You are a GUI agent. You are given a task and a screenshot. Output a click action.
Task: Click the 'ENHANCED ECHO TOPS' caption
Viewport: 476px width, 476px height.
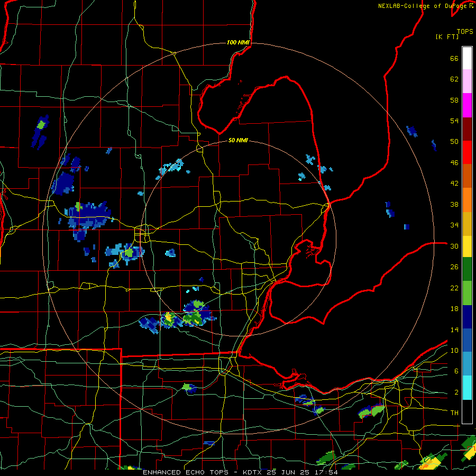tap(186, 472)
